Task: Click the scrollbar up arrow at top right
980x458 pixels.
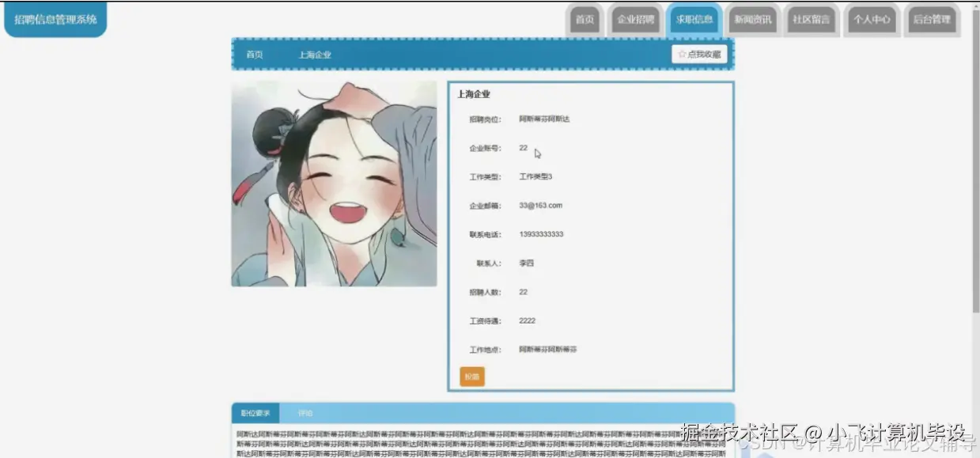Action: point(975,6)
